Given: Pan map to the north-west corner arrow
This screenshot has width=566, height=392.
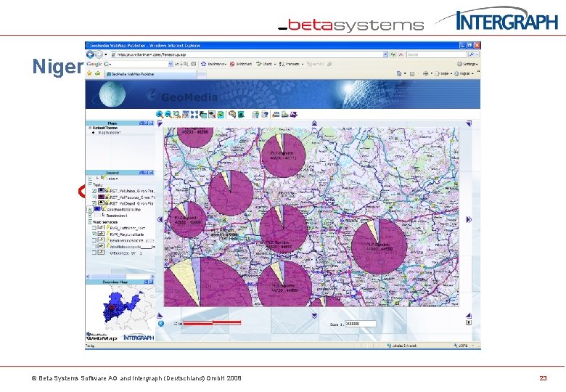Looking at the screenshot, I should pos(160,124).
